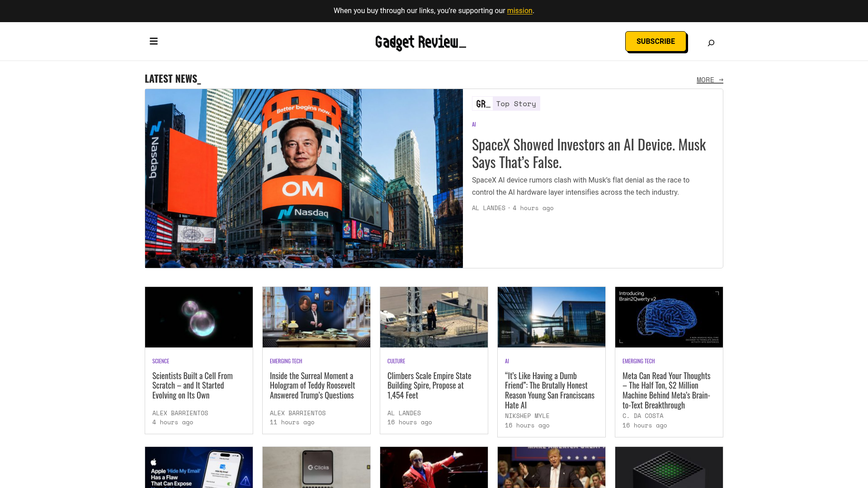Open the Empire State spire climbers thumbnail
This screenshot has height=488, width=868.
[434, 317]
